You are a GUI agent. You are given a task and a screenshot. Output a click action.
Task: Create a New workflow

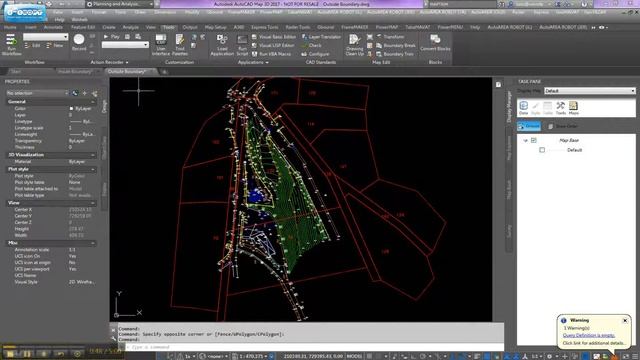click(55, 46)
